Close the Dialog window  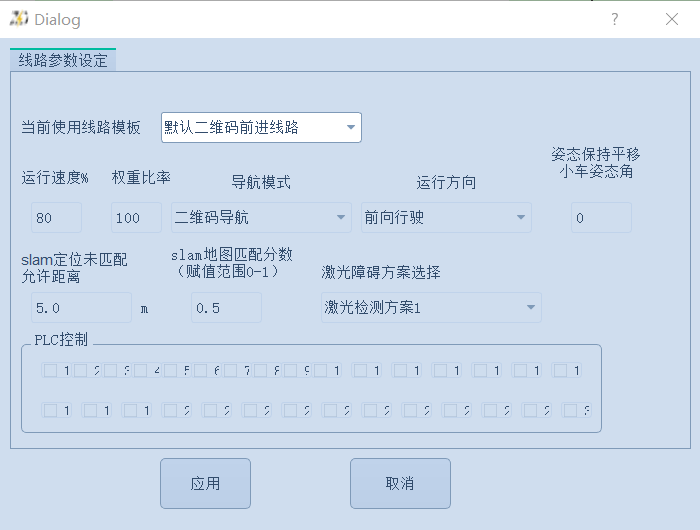coord(671,19)
